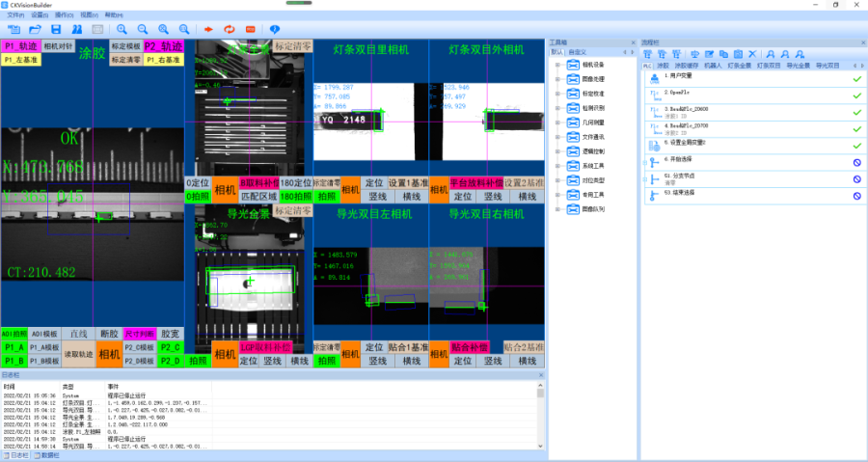Toggle the green checkmark on step 1 用户变量
868x462 pixels.
[x=855, y=77]
